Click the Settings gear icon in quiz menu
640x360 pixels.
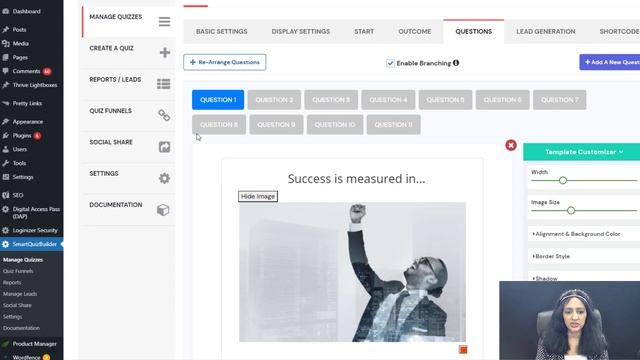pos(164,178)
